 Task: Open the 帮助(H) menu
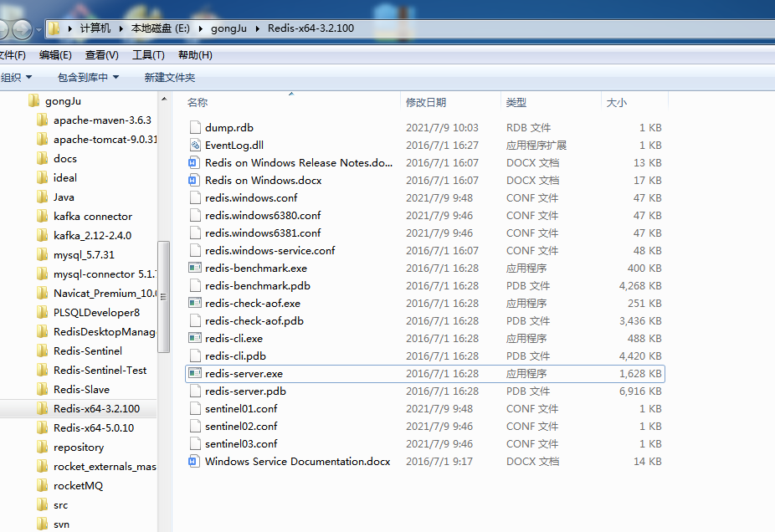195,55
